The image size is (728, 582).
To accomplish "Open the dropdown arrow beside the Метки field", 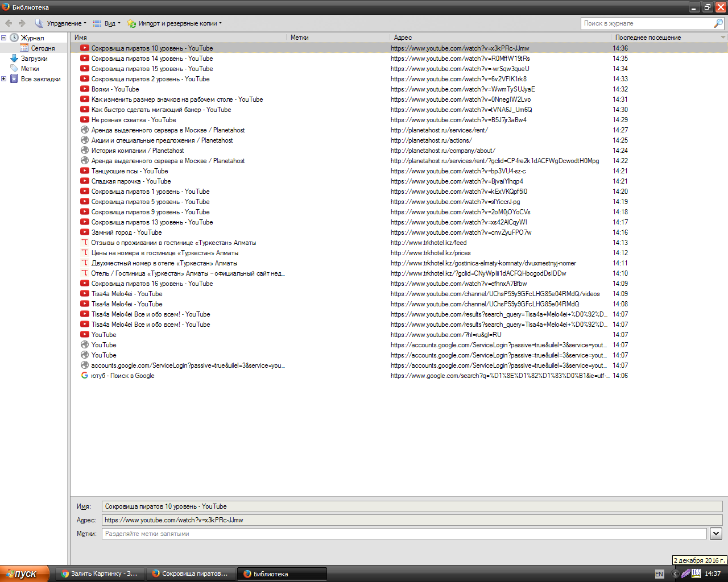I will tap(716, 534).
